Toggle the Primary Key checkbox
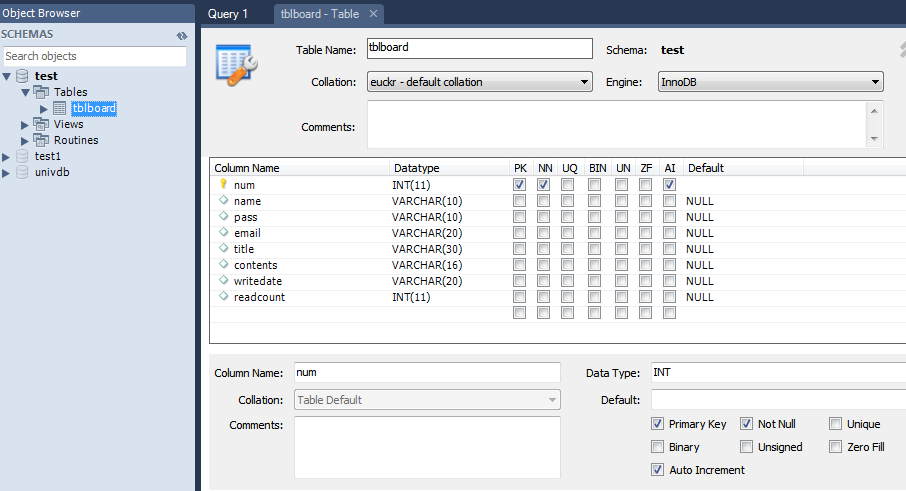The height and width of the screenshot is (491, 906). click(x=658, y=424)
